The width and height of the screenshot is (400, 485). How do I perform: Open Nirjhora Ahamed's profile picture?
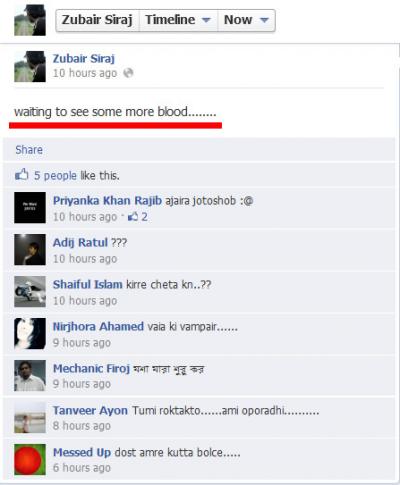[x=30, y=333]
